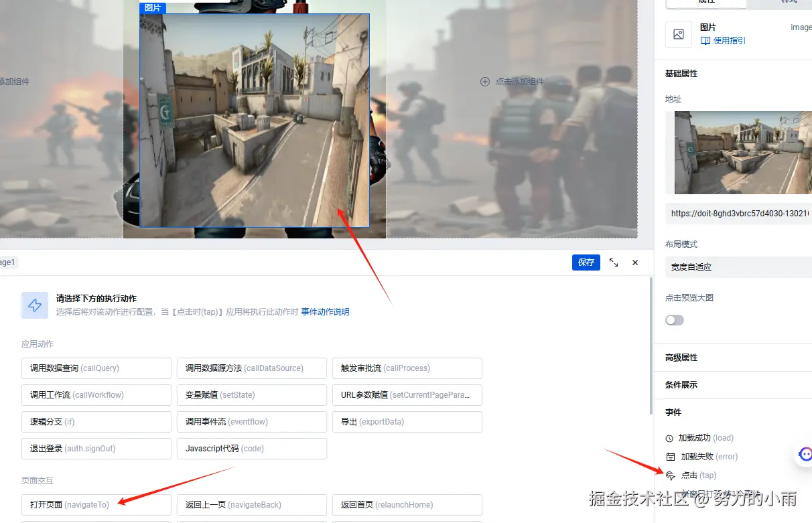812x523 pixels.
Task: Open the floating assistant chat icon
Action: pos(805,455)
